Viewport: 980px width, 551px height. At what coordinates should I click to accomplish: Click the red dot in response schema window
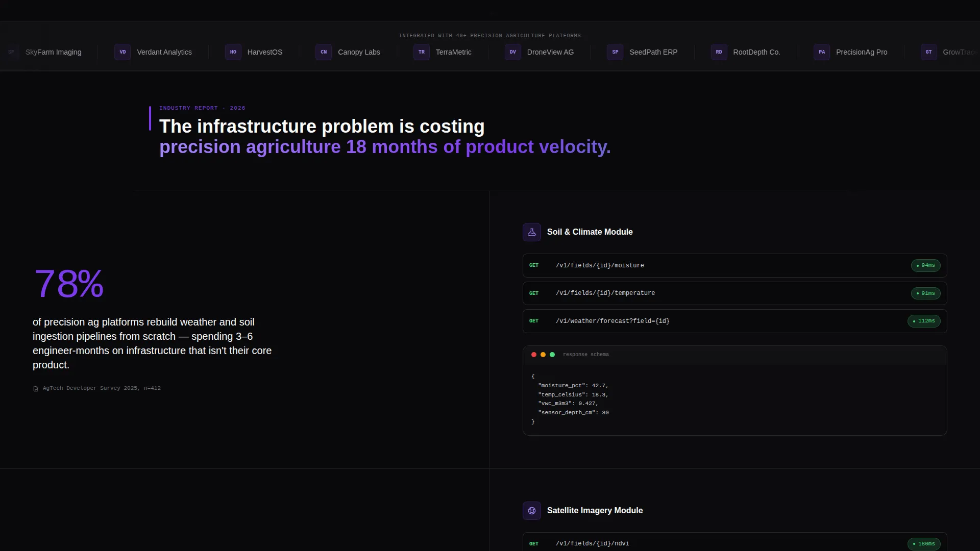click(534, 355)
